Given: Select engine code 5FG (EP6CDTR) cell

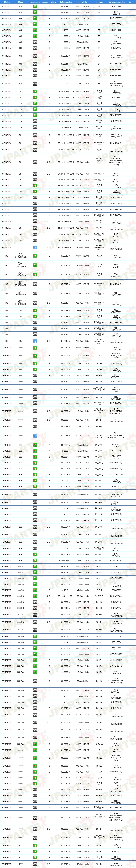Looking at the screenshot, I should pos(116,858).
